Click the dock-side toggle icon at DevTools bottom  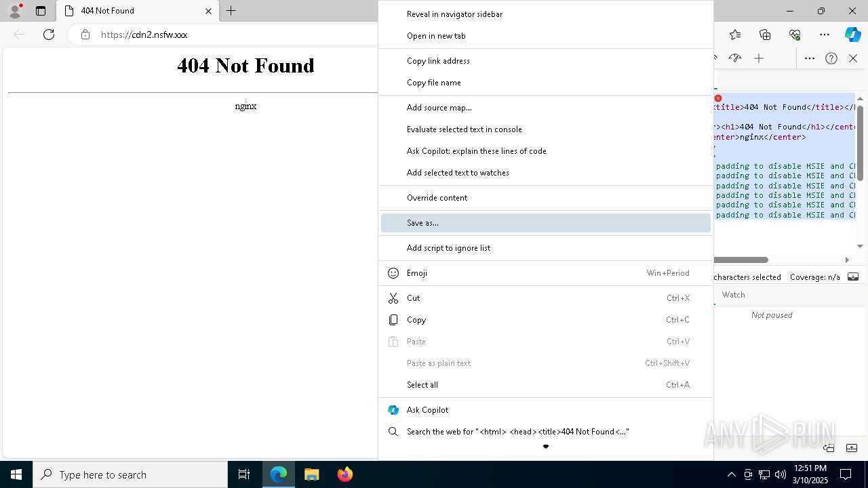(829, 448)
